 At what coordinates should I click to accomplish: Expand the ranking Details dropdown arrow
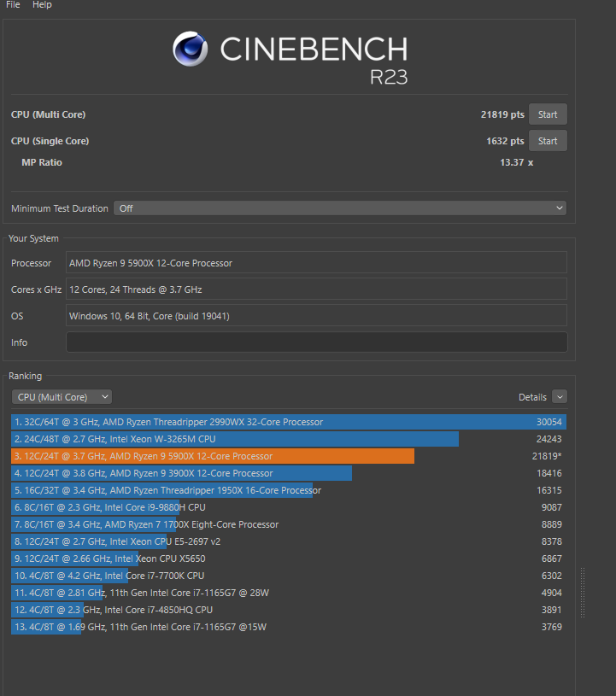point(560,397)
